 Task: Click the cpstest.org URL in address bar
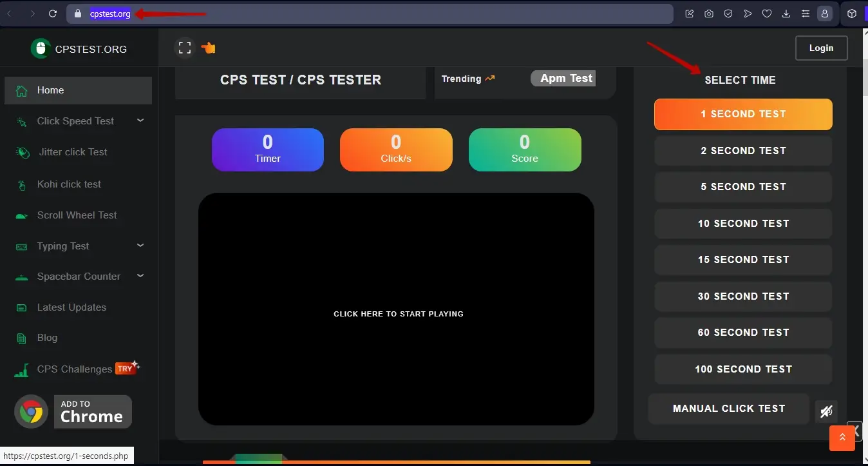(x=110, y=14)
